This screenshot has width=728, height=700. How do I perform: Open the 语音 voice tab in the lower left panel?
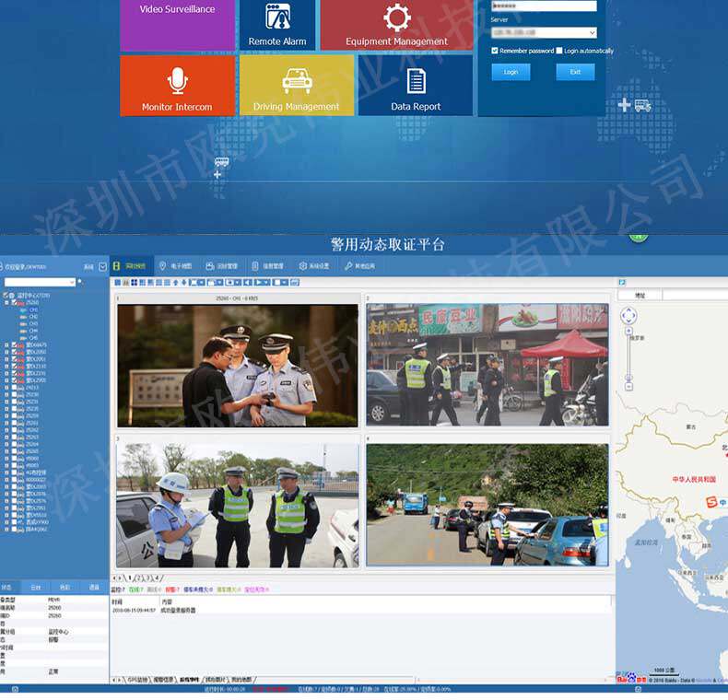94,588
